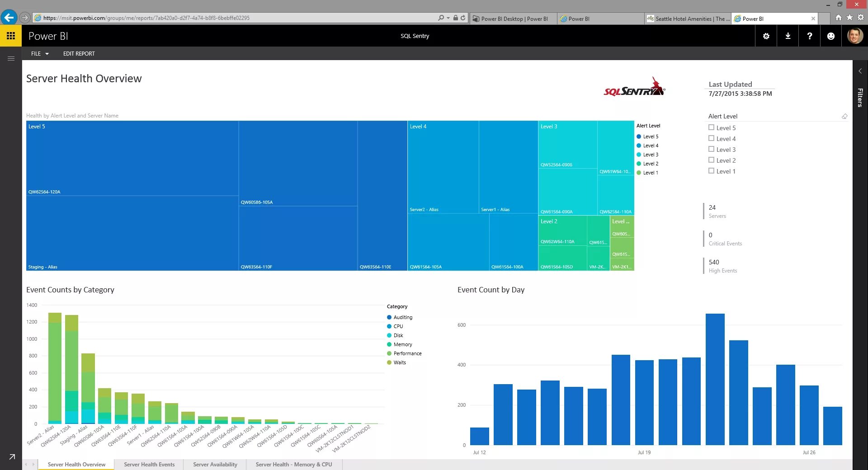Switch to Server Health Events page tab

point(149,465)
